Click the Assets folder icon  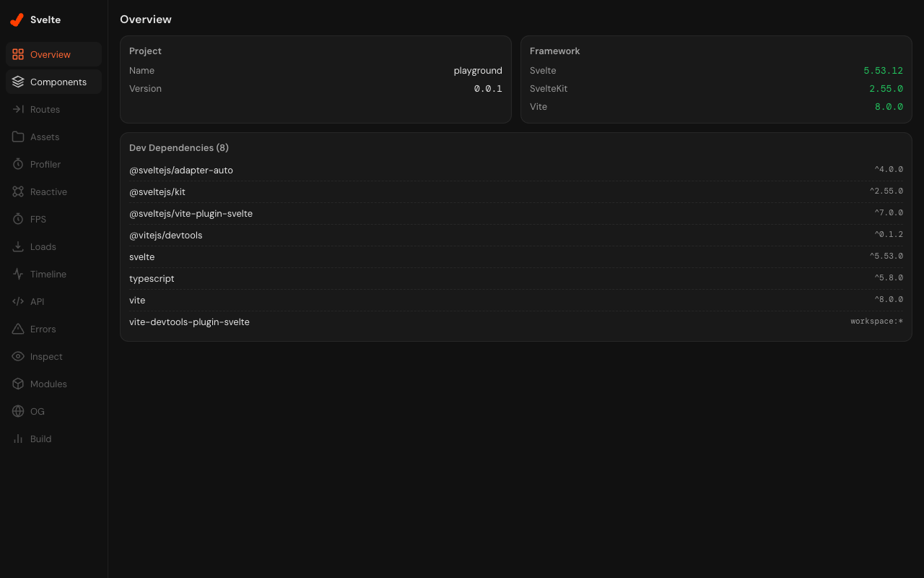click(18, 137)
